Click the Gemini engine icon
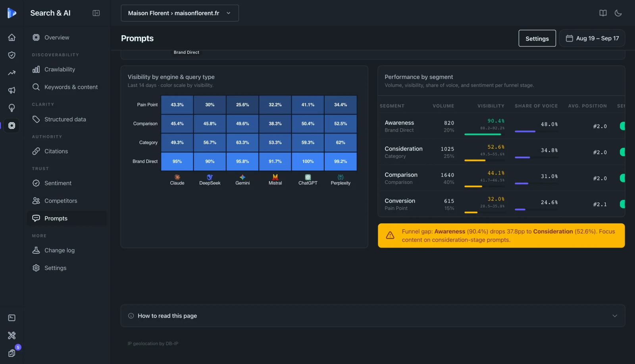 [242, 177]
